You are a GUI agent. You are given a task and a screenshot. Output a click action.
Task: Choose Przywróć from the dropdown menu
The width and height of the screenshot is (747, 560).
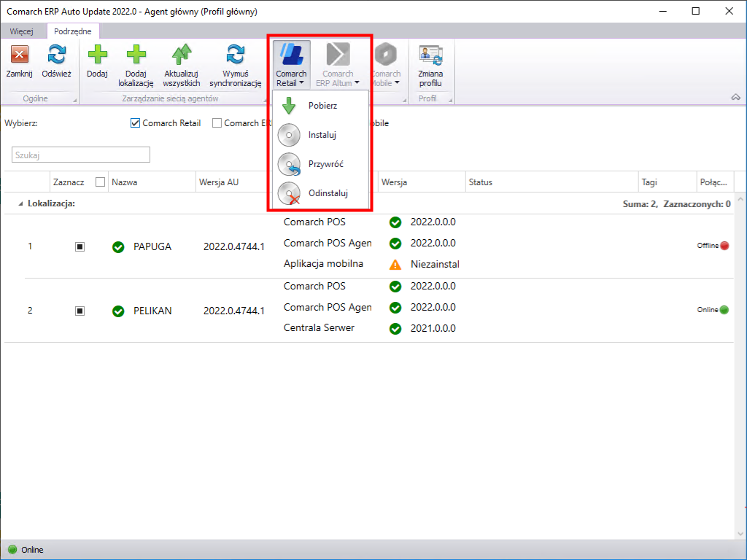point(321,164)
